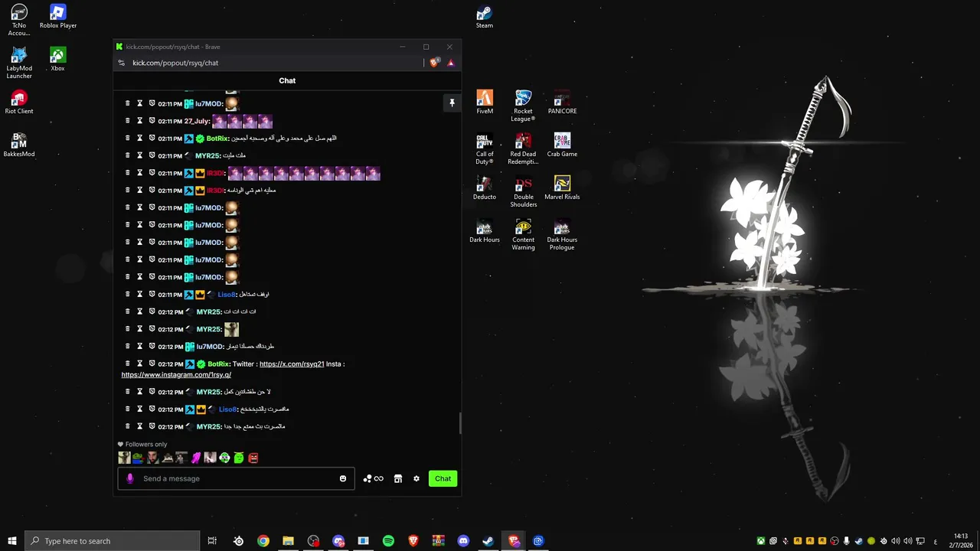The height and width of the screenshot is (551, 980).
Task: Open Steam desktop shortcut
Action: pos(484,17)
